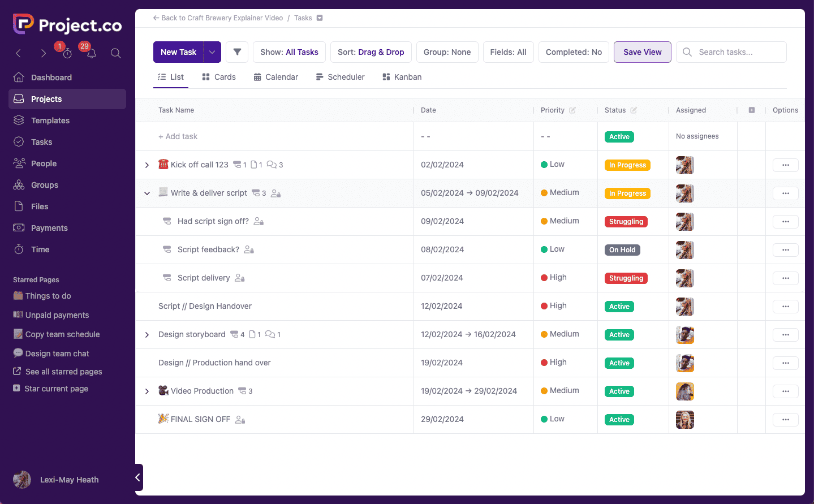Click the Save View button
The height and width of the screenshot is (504, 814).
click(x=642, y=51)
